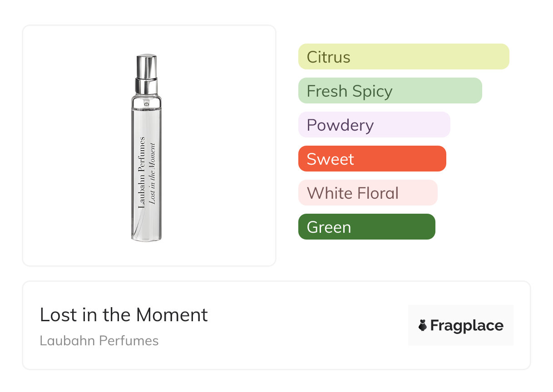Screen dimensions: 553x392
Task: Click the Fragplace bottle icon in the logo
Action: [423, 325]
